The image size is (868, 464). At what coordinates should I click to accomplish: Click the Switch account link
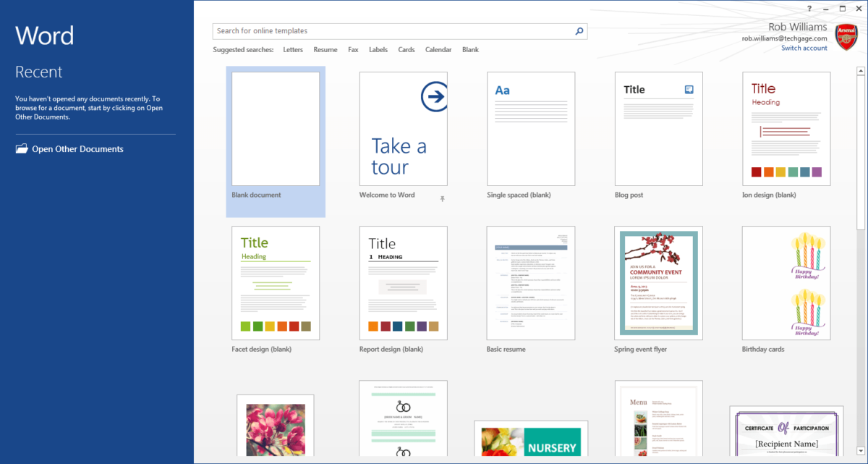(x=804, y=48)
